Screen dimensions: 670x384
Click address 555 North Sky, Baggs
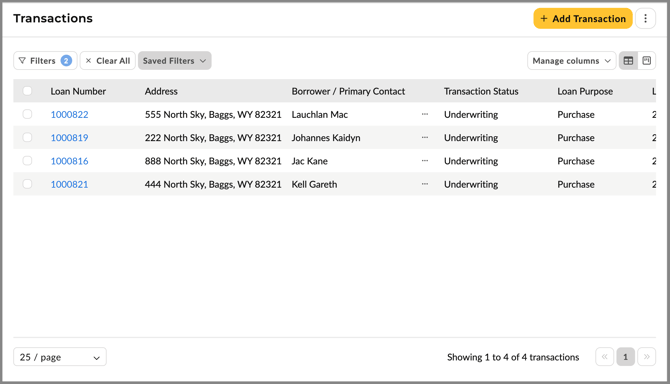click(x=213, y=114)
